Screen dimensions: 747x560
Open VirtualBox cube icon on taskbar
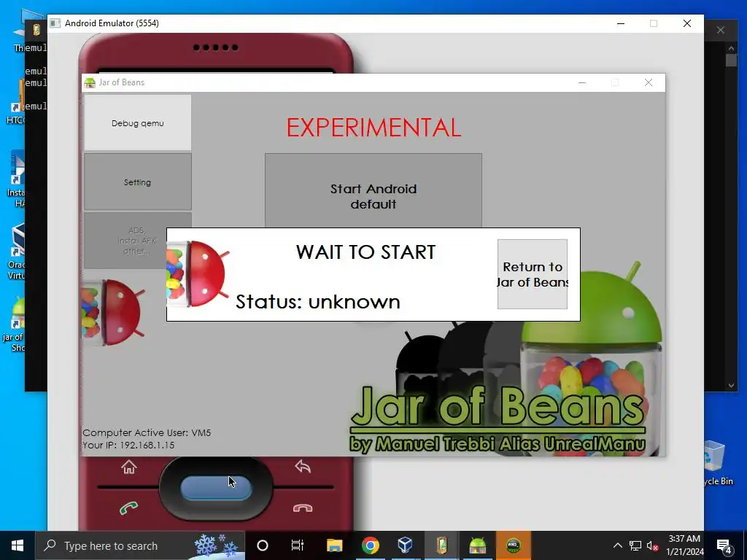[406, 545]
